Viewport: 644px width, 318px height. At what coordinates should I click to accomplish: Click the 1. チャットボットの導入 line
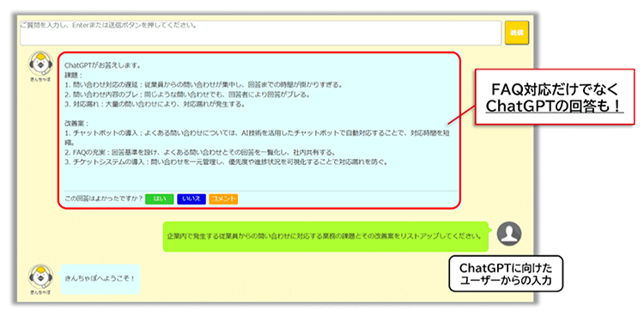tap(258, 138)
